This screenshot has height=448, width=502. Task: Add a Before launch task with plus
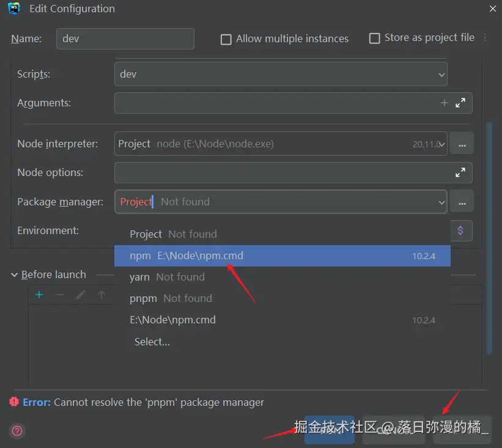click(x=39, y=295)
